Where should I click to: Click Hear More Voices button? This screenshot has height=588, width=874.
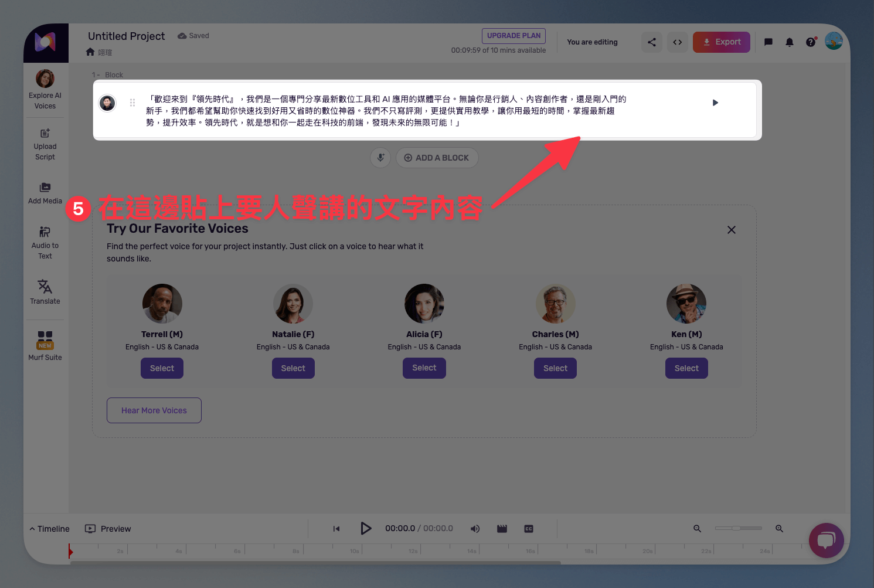[154, 410]
